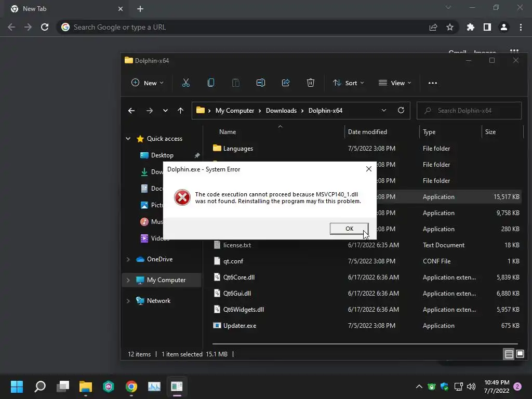Sort by Type column header
532x399 pixels.
coord(429,132)
